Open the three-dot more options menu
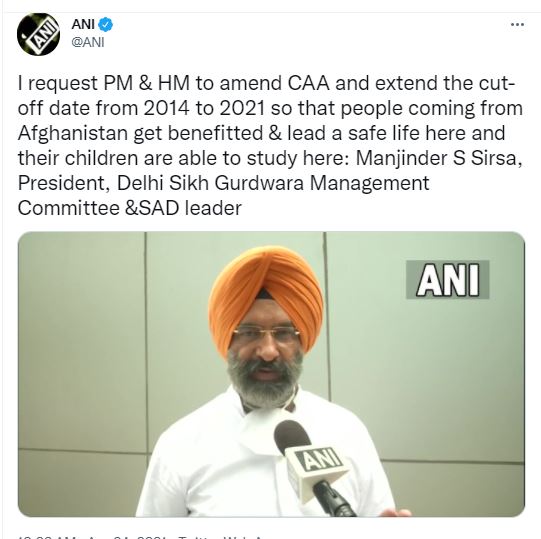 (517, 24)
